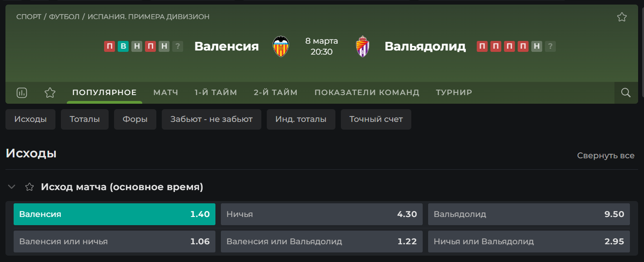Favorite the "Исход матча" market star

click(30, 187)
